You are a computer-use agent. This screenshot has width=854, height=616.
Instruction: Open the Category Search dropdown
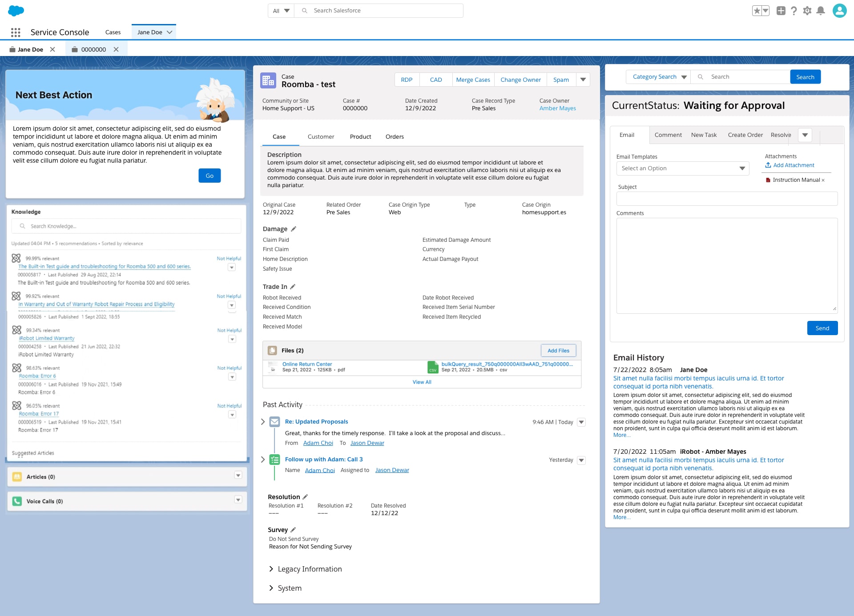click(658, 77)
